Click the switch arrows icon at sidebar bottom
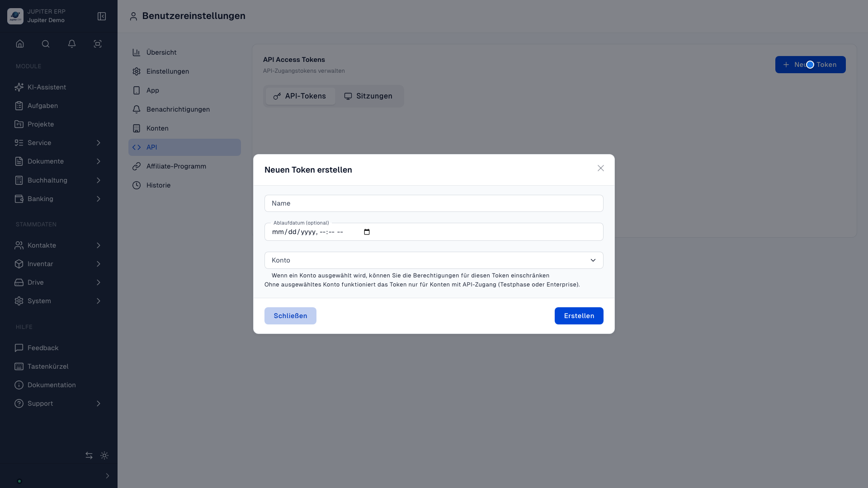This screenshot has height=488, width=868. click(x=89, y=455)
